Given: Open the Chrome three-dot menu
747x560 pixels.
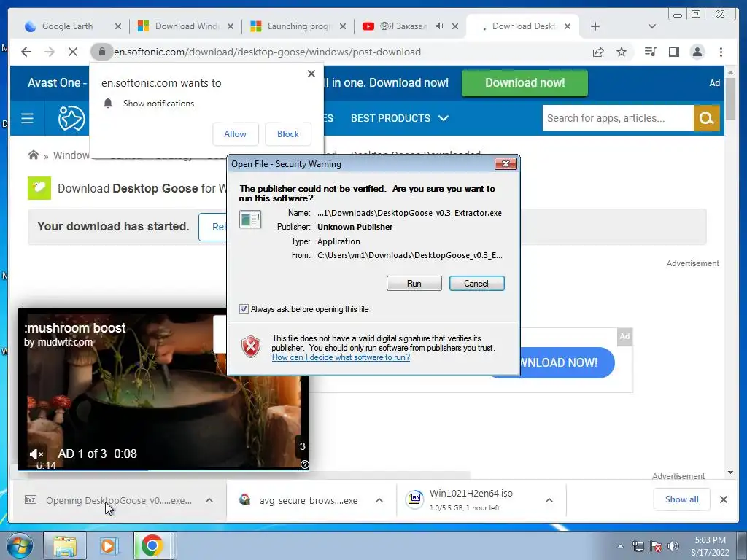Looking at the screenshot, I should [x=721, y=52].
